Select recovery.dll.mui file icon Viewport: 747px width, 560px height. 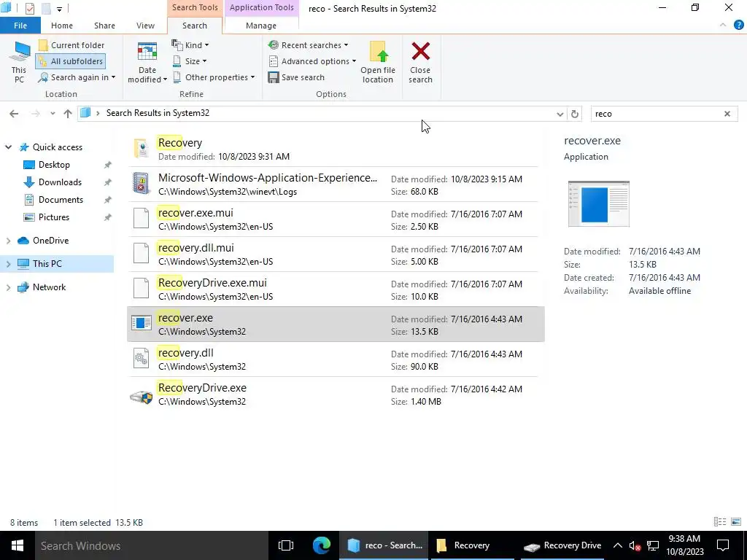coord(141,253)
